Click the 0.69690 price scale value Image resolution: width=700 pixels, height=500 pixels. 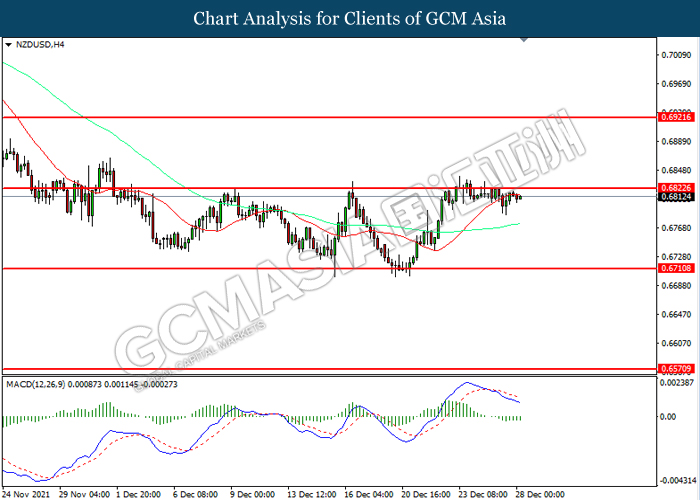[x=676, y=84]
